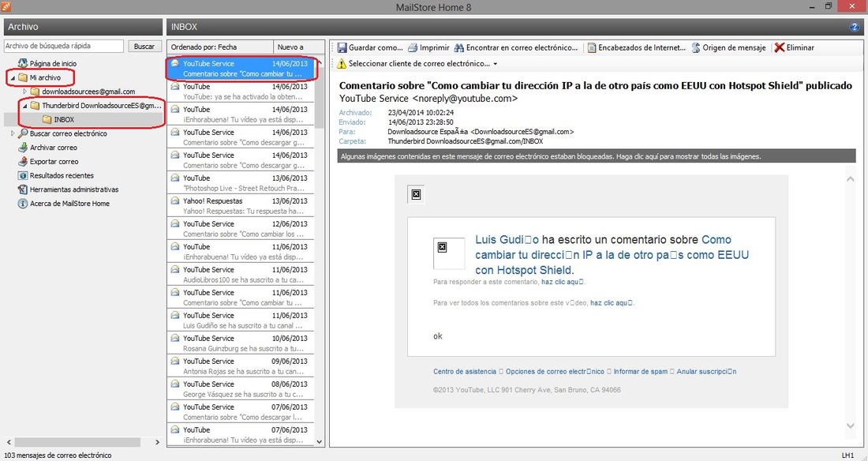This screenshot has height=461, width=868.
Task: Click envelope icon of Yahoo! Respuestas message
Action: 175,201
